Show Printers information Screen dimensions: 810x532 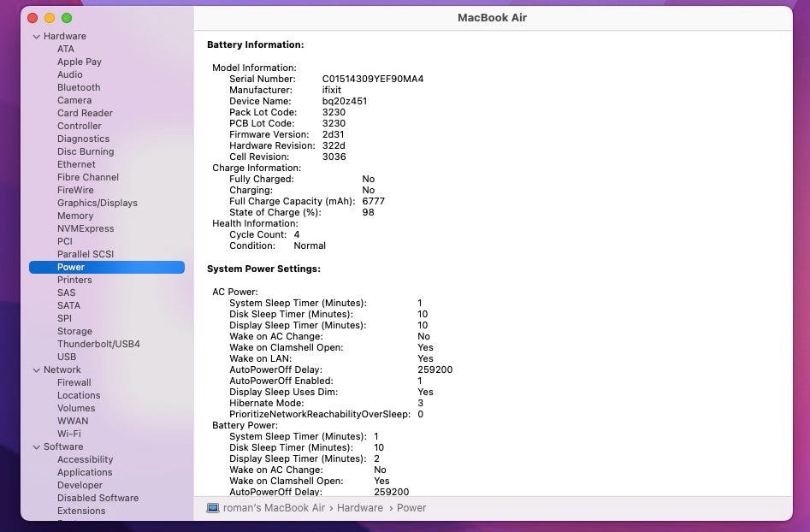click(74, 280)
